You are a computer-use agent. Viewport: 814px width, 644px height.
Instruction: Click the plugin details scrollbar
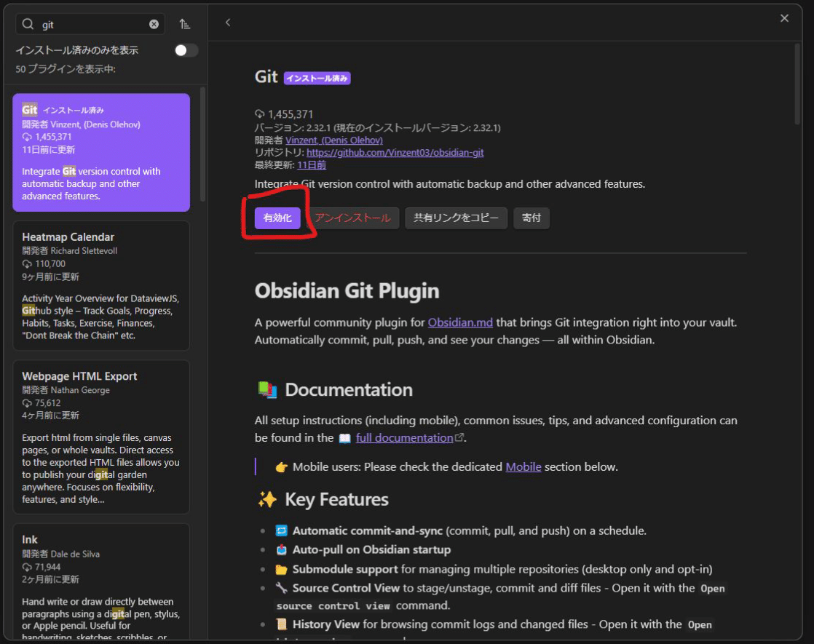coord(797,84)
